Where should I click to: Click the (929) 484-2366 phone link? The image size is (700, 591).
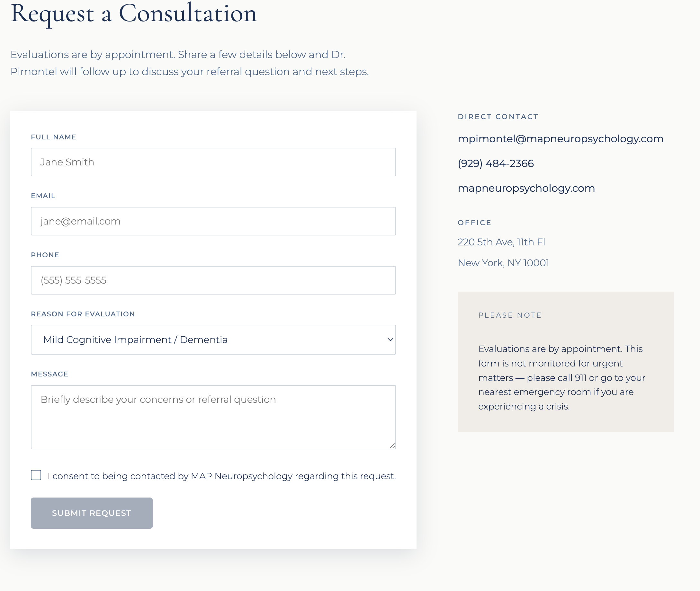pos(496,163)
